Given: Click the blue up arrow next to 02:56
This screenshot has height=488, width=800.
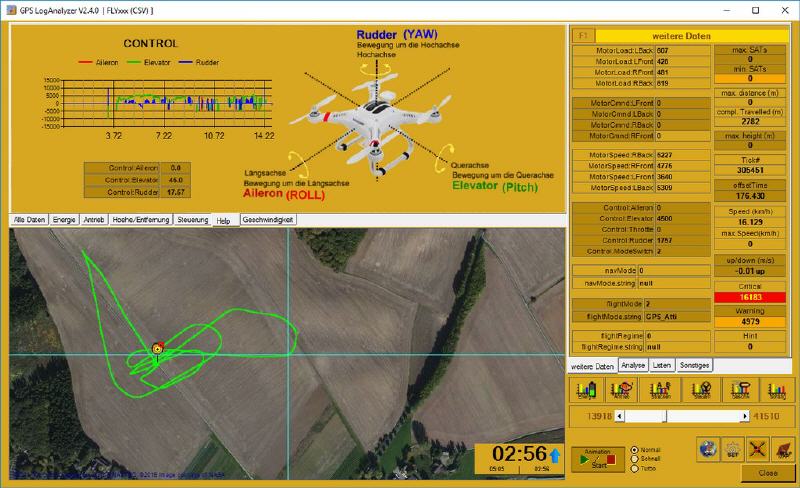Looking at the screenshot, I should click(x=555, y=454).
